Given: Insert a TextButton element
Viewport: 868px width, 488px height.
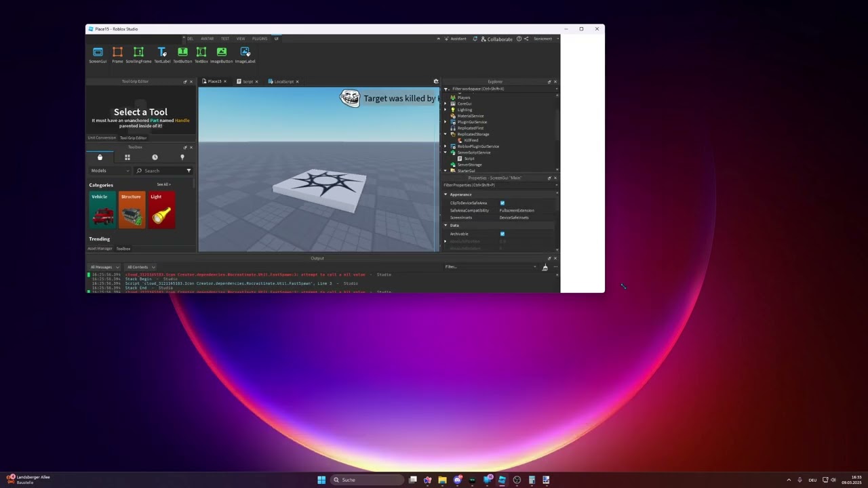Looking at the screenshot, I should tap(182, 55).
